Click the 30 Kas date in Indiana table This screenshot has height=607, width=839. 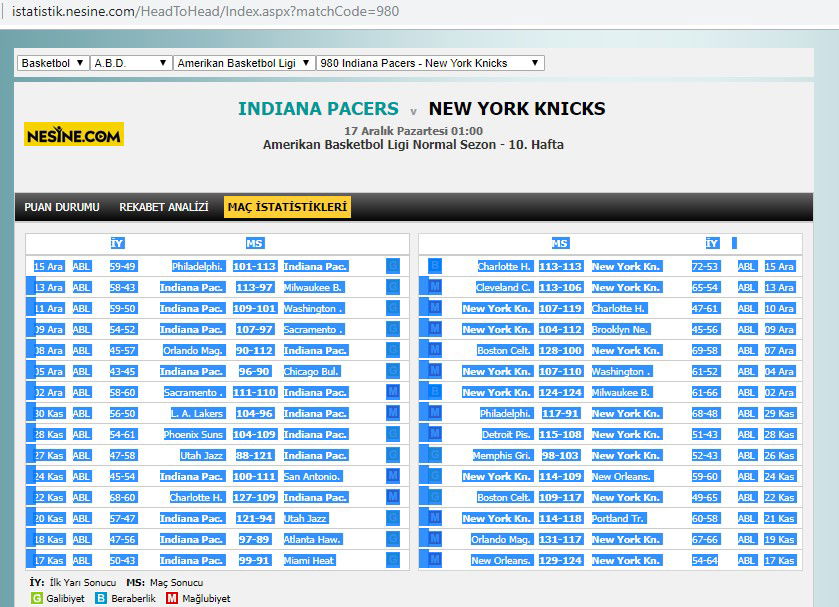[x=49, y=413]
